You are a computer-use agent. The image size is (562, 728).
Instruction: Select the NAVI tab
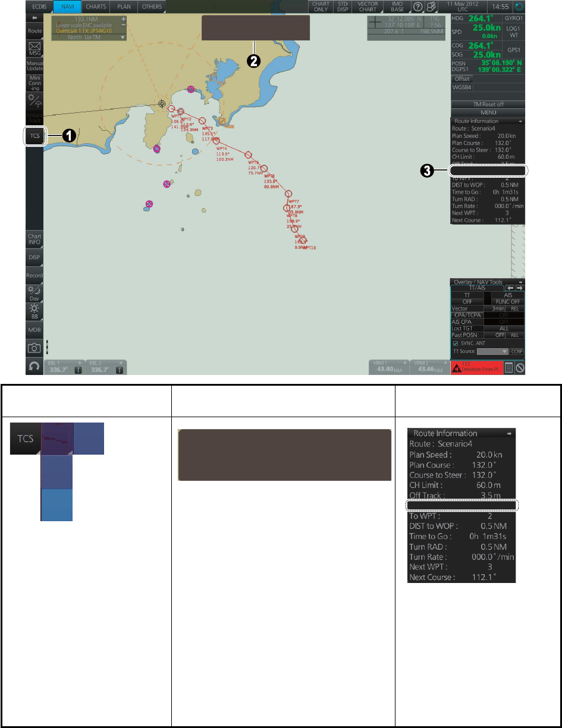(x=66, y=7)
